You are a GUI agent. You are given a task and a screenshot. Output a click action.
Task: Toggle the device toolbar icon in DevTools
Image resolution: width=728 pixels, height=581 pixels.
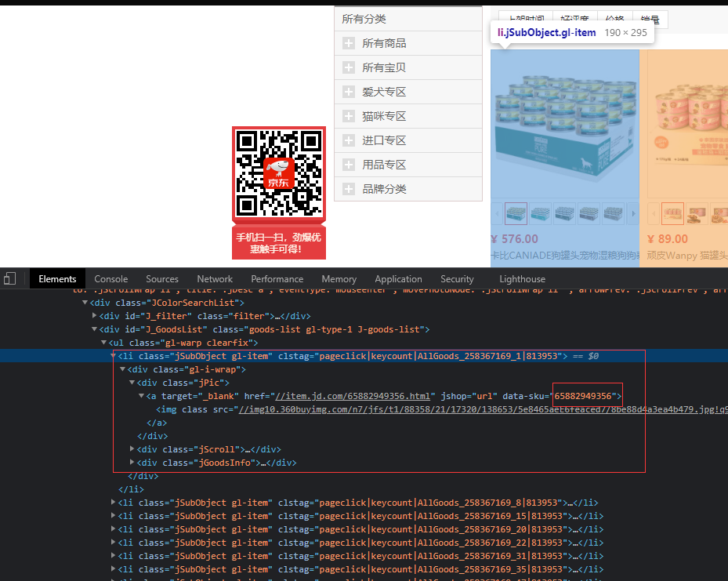(x=9, y=278)
